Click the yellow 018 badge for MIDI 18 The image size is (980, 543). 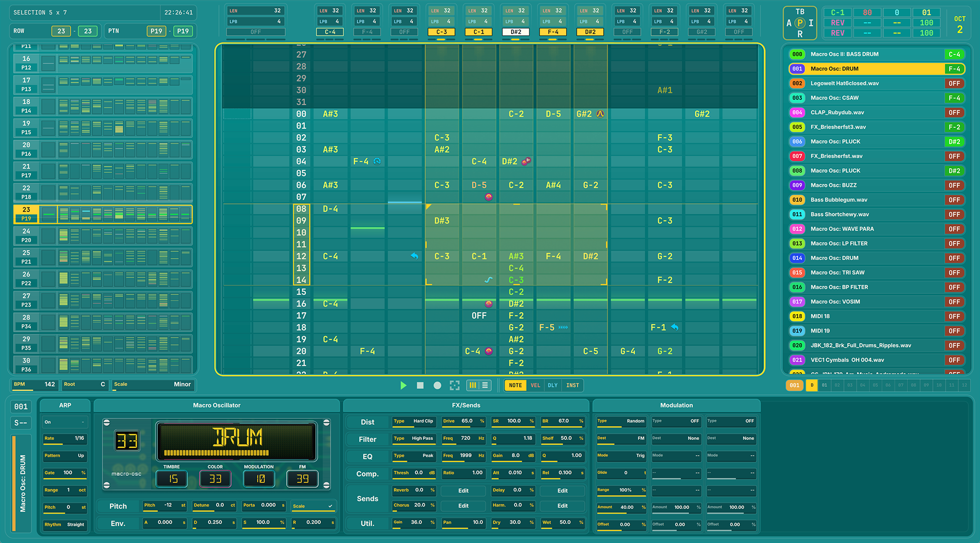(797, 316)
